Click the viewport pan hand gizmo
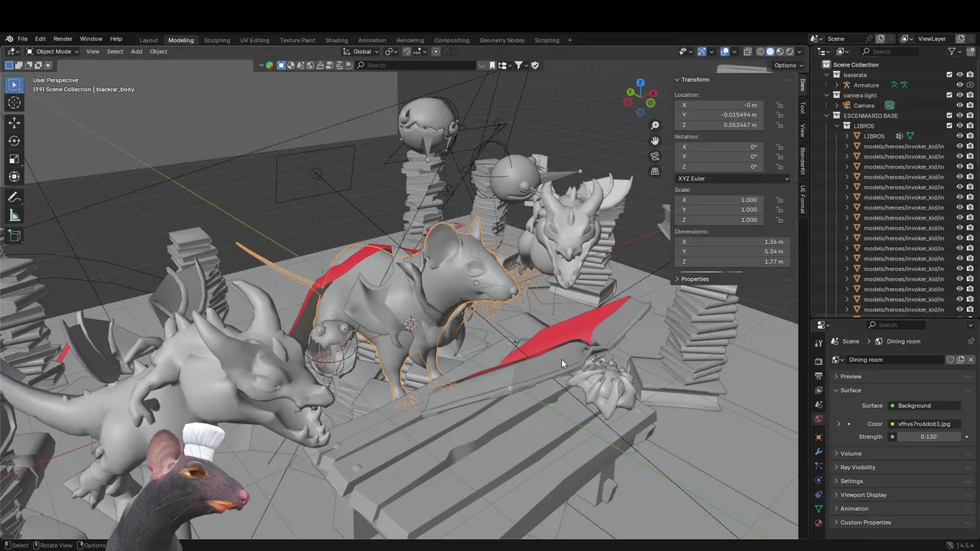Screen dimensions: 980x551 tap(655, 141)
